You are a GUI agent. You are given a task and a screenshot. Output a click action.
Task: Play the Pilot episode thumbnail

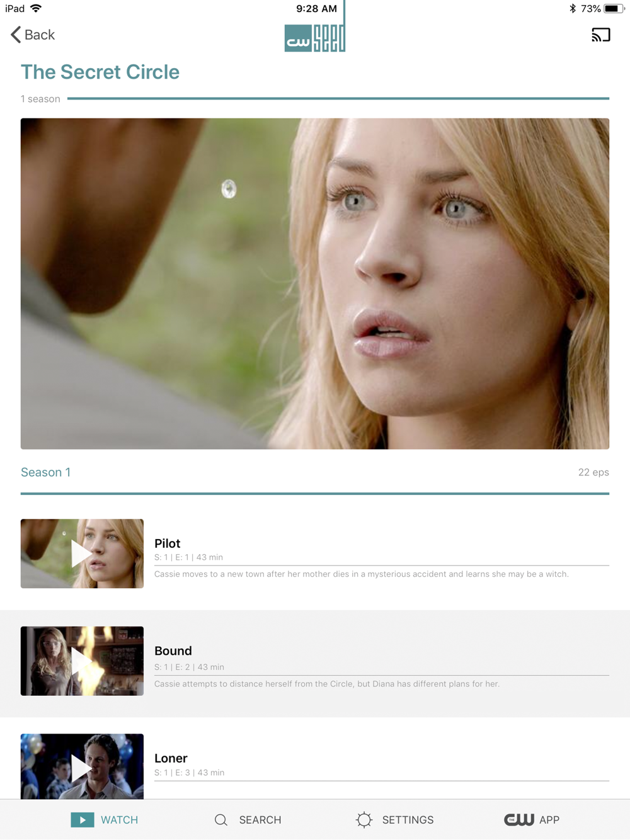(x=82, y=553)
